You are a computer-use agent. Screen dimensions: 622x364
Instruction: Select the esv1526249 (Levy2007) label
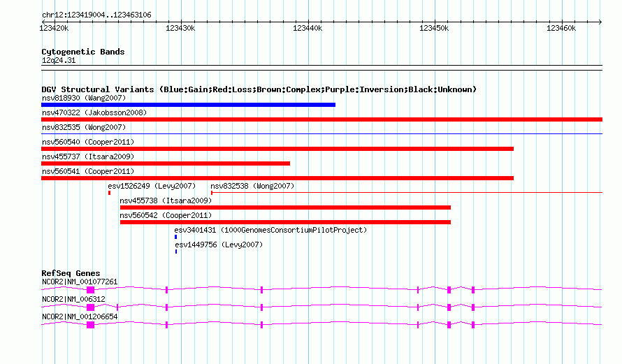tap(152, 186)
